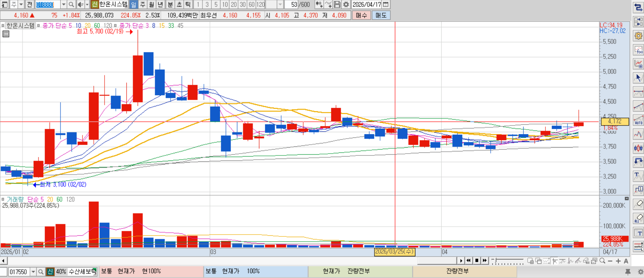The height and width of the screenshot is (278, 644).
Task: Click the 잔량전부 beige order button
Action: (x=465, y=271)
